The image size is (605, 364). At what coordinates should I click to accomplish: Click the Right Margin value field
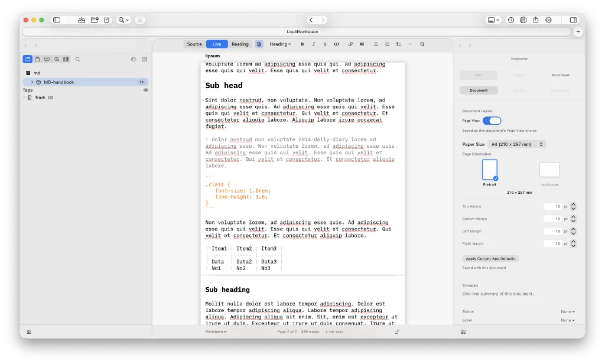point(552,243)
